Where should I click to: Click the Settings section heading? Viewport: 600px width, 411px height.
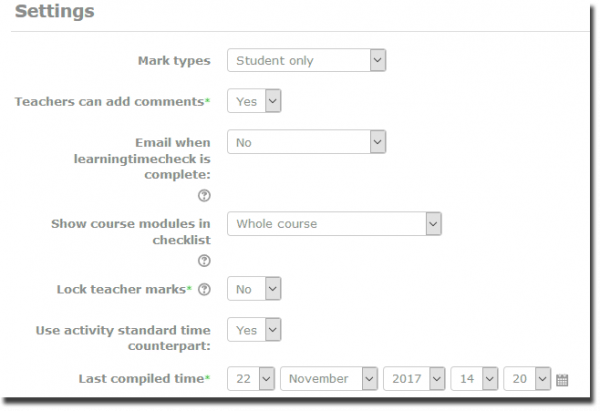click(56, 13)
